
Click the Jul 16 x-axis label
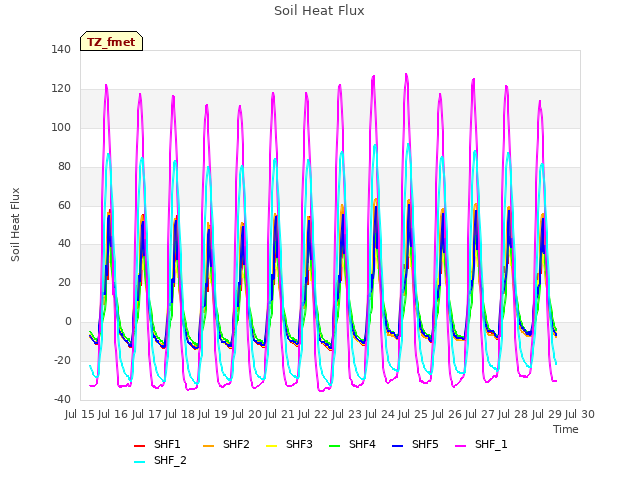click(113, 414)
